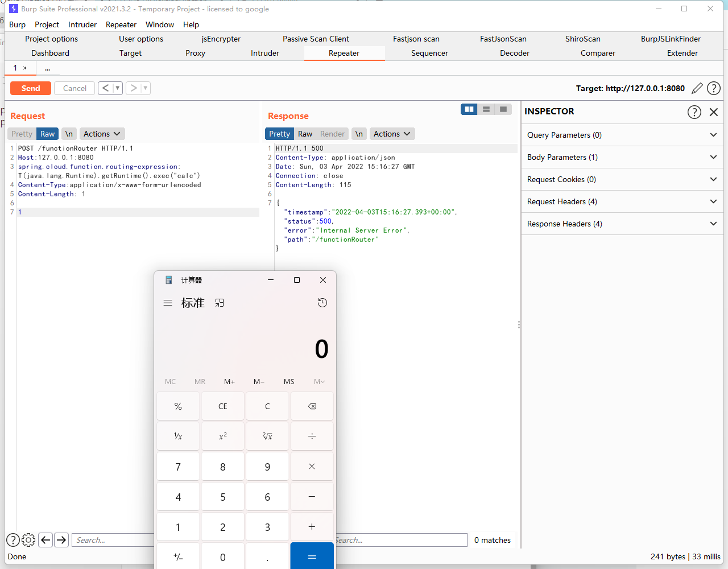Viewport: 728px width, 569px height.
Task: Open calculator navigation hamburger menu
Action: click(168, 303)
